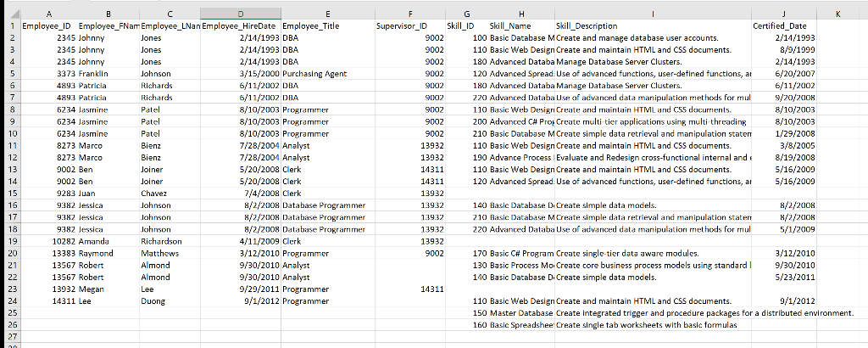Select column I header

(x=654, y=14)
